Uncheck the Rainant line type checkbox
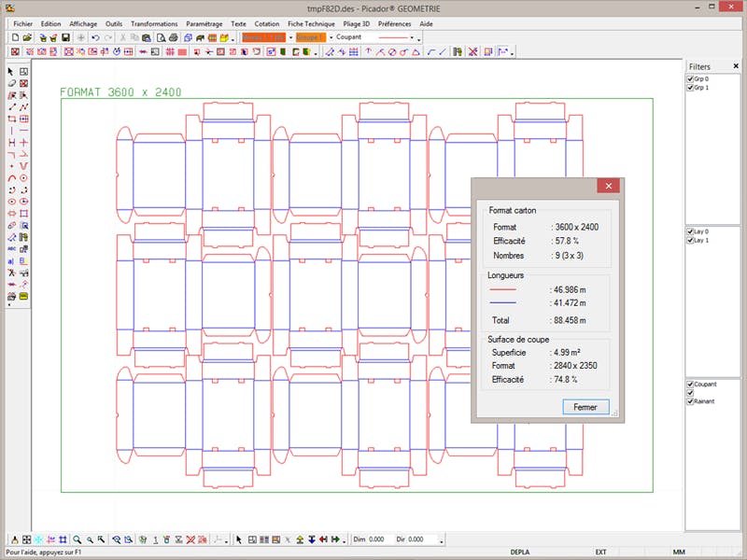The width and height of the screenshot is (747, 560). point(689,400)
